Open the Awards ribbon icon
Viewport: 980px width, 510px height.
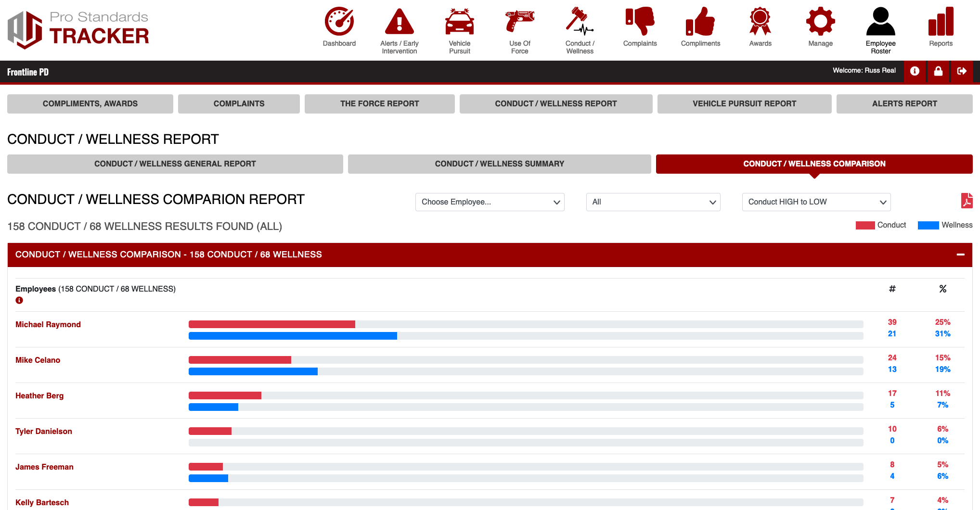(760, 22)
